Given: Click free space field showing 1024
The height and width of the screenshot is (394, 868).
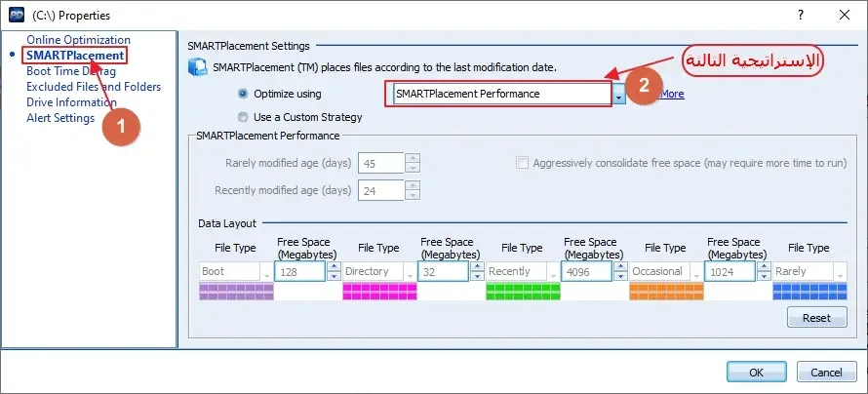Looking at the screenshot, I should [x=730, y=272].
